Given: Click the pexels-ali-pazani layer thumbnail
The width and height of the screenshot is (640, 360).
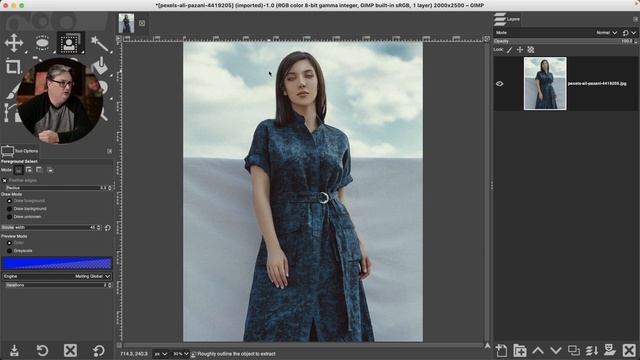Looking at the screenshot, I should point(545,83).
